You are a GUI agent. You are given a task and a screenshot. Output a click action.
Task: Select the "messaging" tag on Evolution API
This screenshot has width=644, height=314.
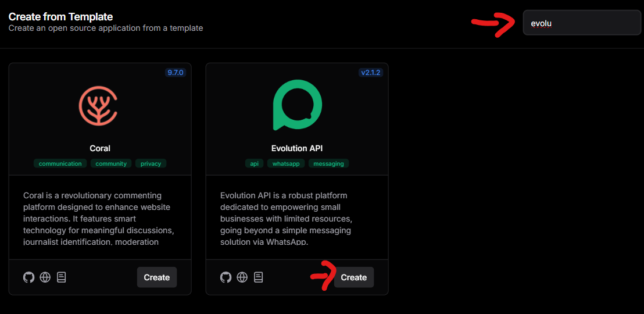point(328,163)
